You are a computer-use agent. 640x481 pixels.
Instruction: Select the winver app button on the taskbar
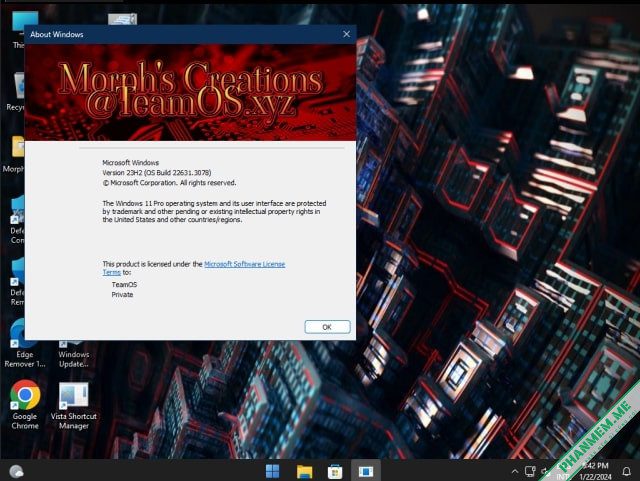(x=366, y=471)
